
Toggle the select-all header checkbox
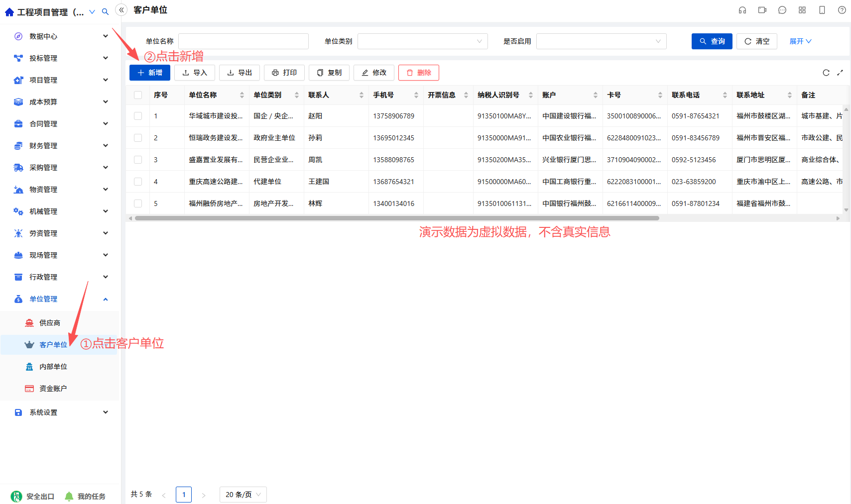138,95
